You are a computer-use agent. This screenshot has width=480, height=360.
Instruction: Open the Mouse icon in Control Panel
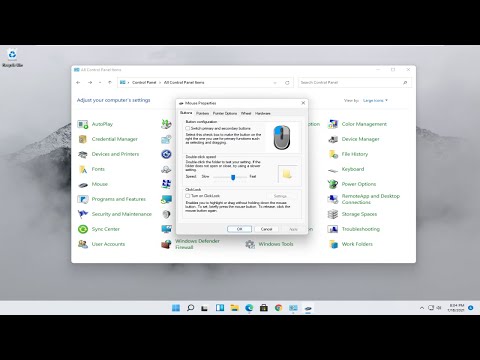(83, 184)
